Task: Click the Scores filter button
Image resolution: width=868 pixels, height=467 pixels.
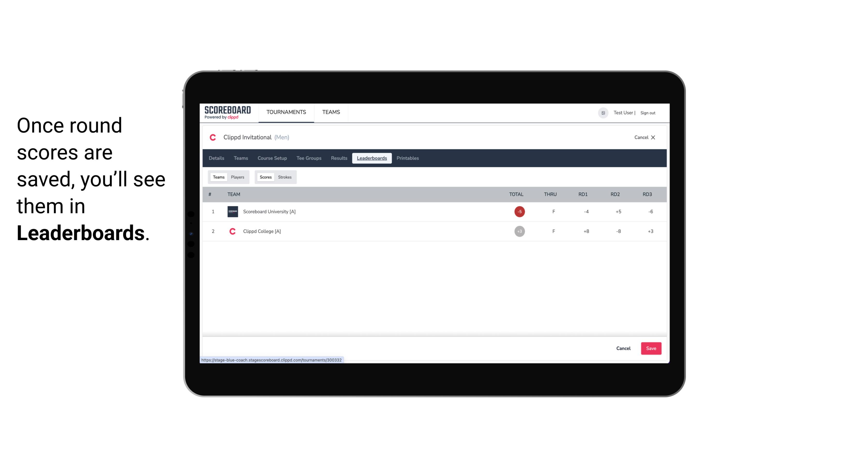Action: click(265, 177)
